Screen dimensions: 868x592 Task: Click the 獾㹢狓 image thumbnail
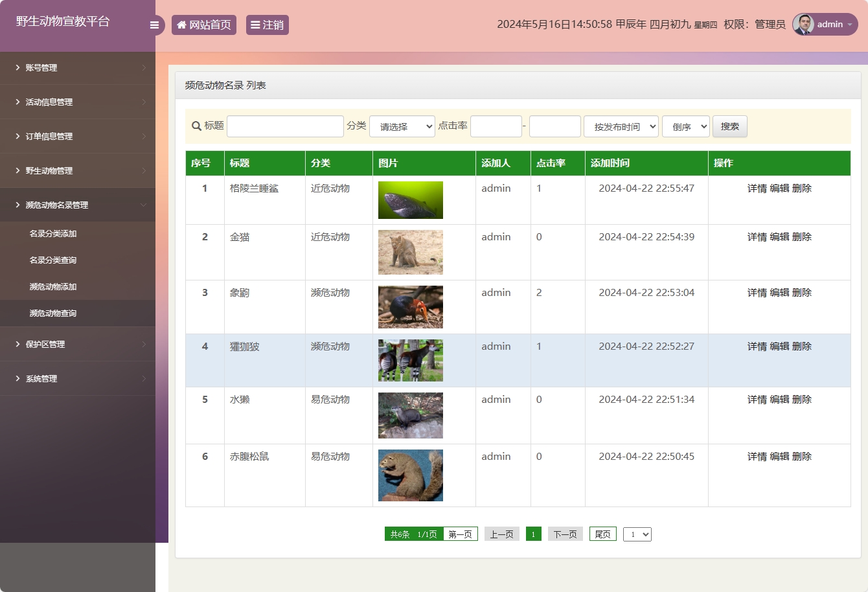coord(410,361)
